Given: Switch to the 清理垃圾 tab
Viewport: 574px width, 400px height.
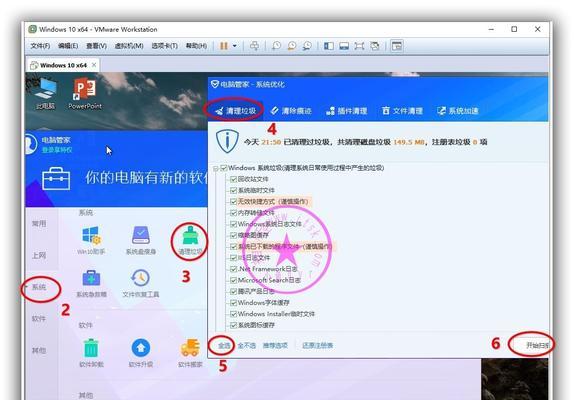Looking at the screenshot, I should pos(235,111).
